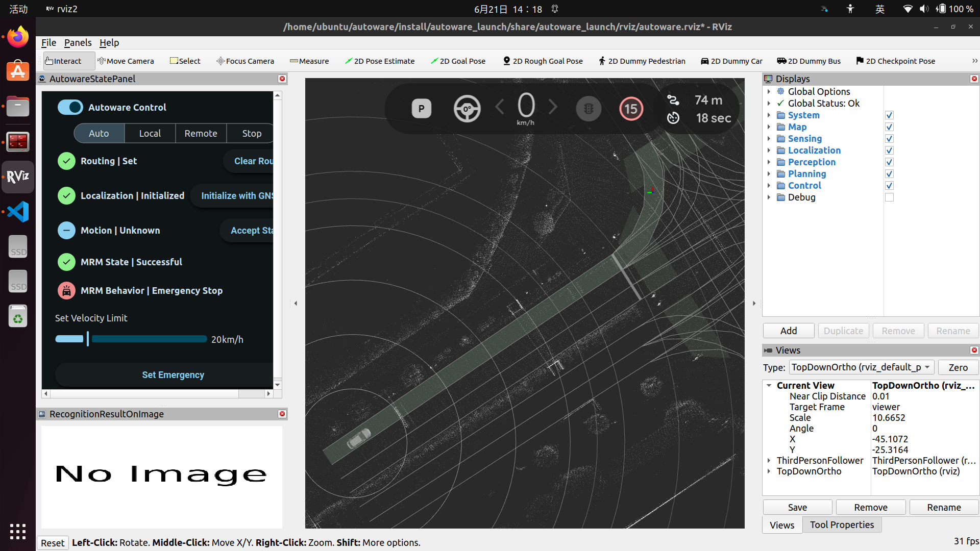Expand the Sensing display group

769,139
